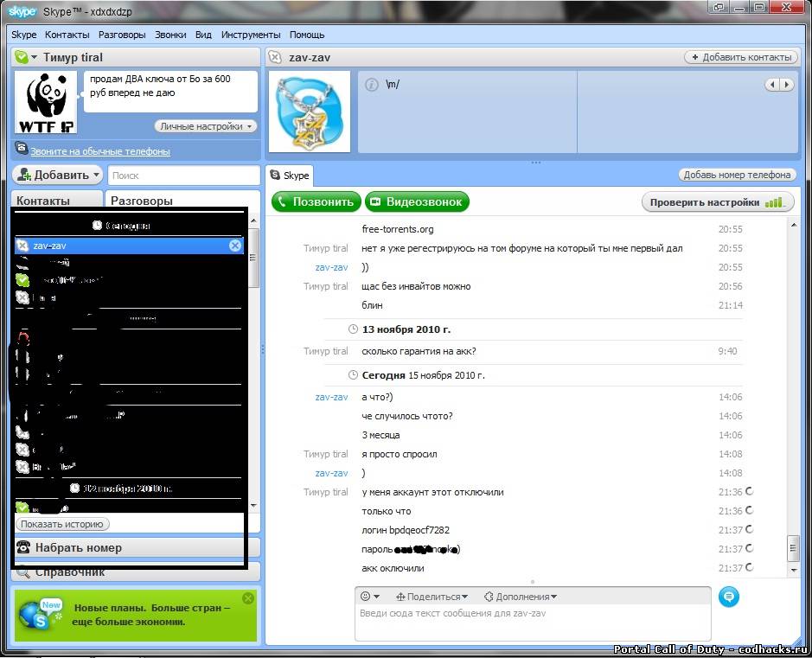Screen dimensions: 812x658
Task: Click the phone icon beside the call phones link
Action: (x=22, y=149)
